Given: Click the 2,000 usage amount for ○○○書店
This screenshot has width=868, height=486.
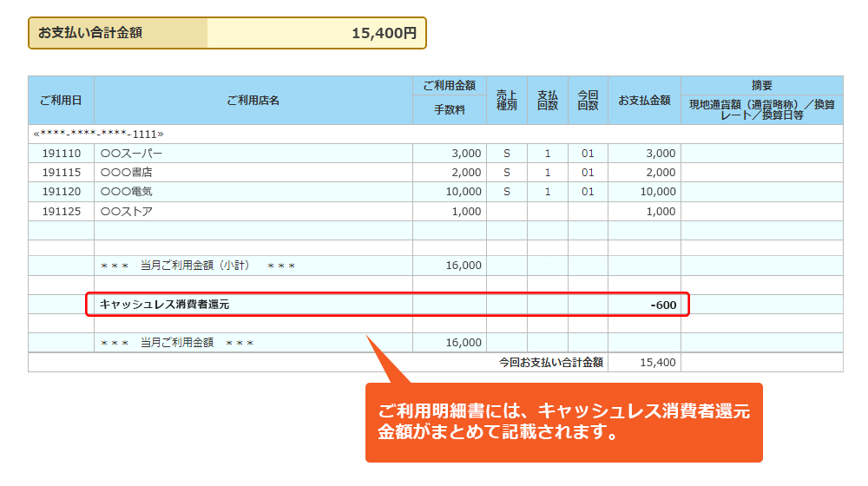Looking at the screenshot, I should coord(466,173).
